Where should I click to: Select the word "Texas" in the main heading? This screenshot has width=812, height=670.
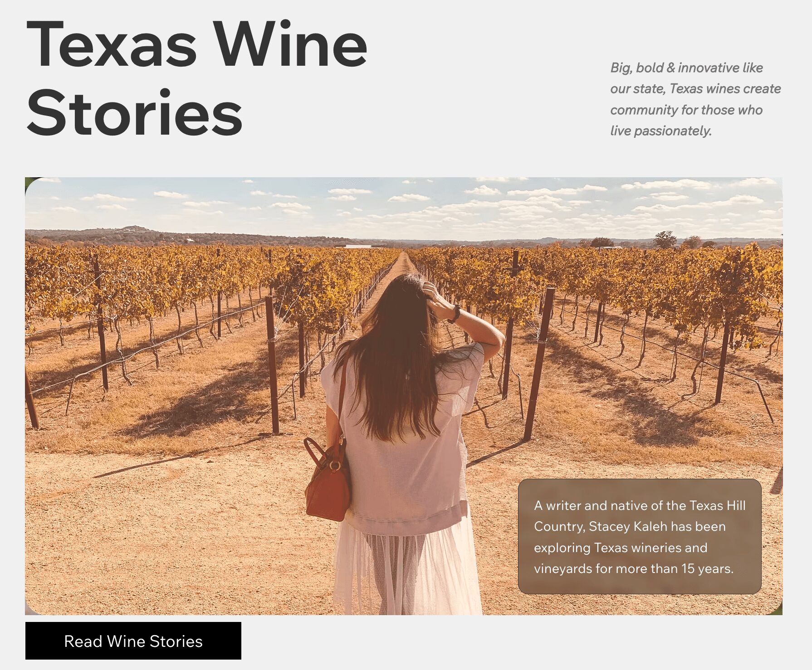click(x=112, y=45)
